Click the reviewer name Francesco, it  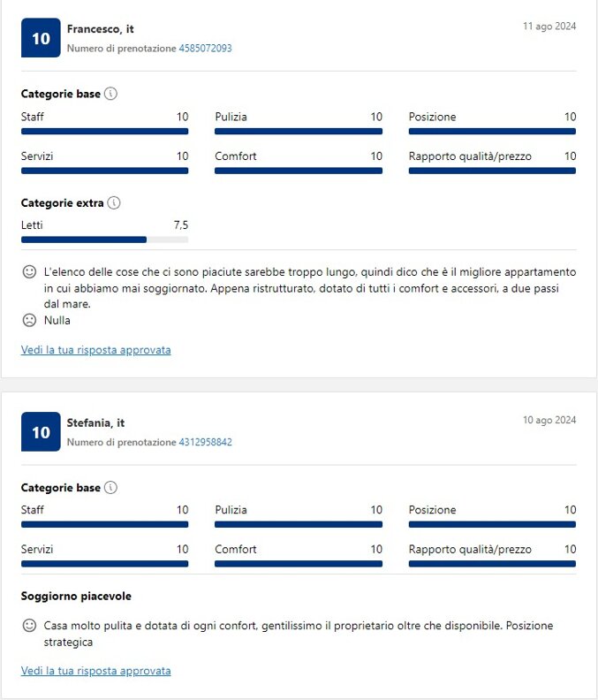coord(101,29)
